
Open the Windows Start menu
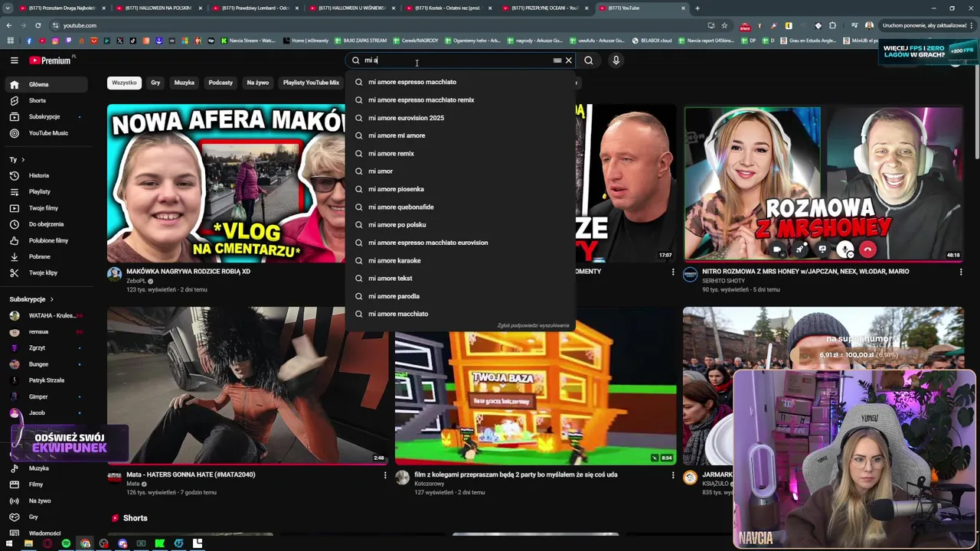coord(10,543)
